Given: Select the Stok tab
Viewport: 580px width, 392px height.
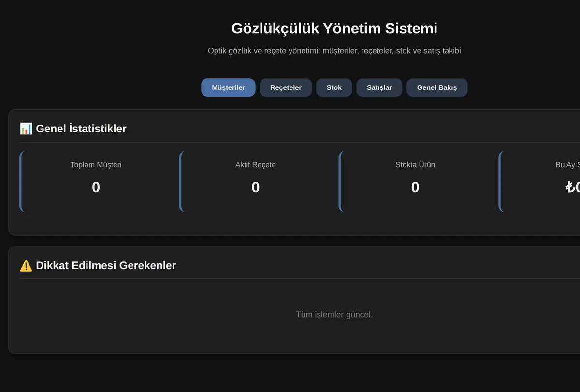Looking at the screenshot, I should [x=334, y=87].
